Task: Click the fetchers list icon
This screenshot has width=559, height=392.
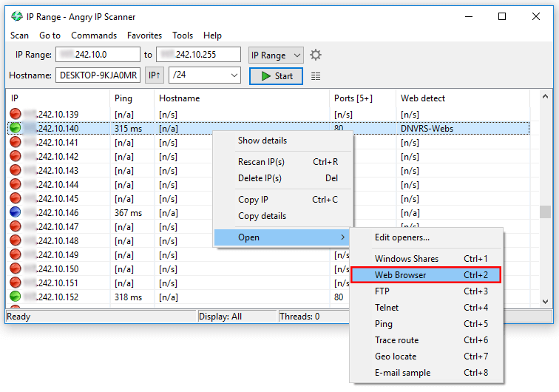Action: tap(316, 76)
